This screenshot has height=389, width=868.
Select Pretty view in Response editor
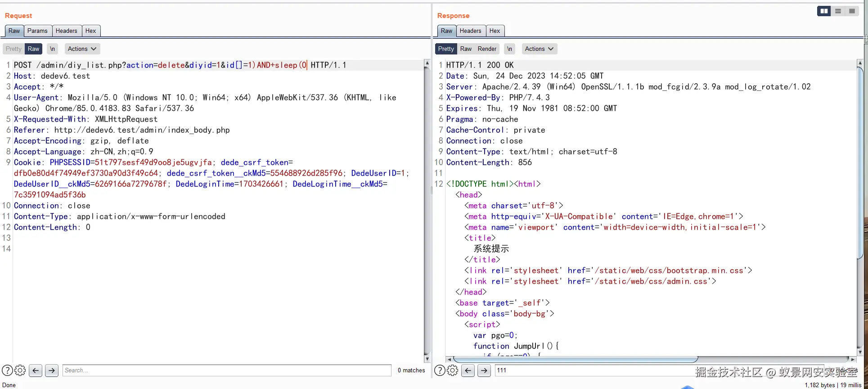tap(446, 49)
